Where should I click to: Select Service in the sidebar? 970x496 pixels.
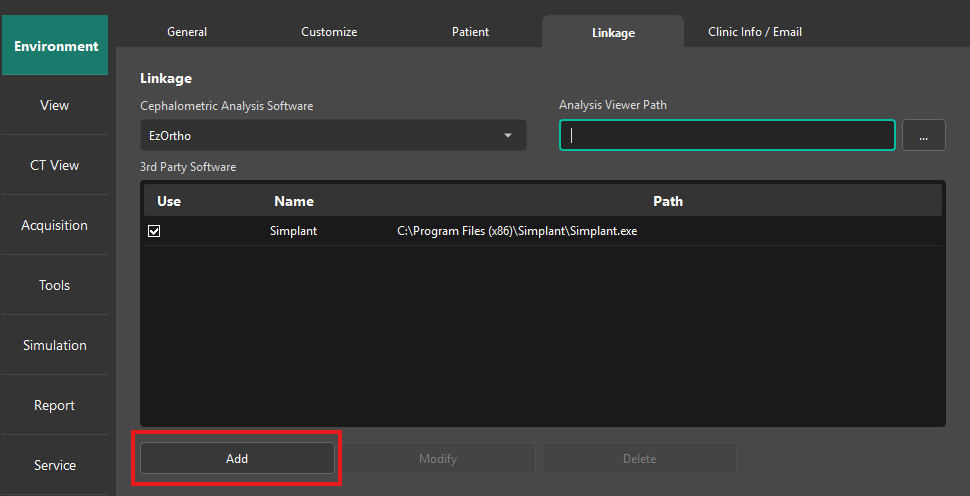click(x=55, y=465)
